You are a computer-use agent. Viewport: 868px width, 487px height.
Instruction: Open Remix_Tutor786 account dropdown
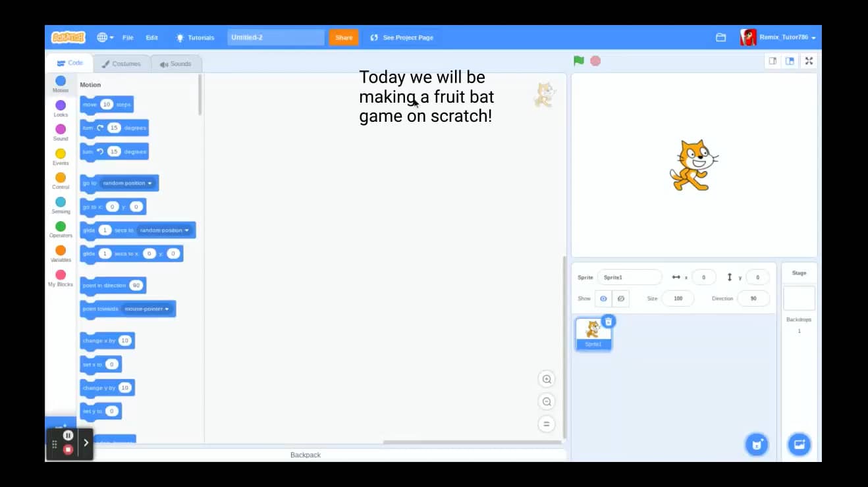pos(778,38)
